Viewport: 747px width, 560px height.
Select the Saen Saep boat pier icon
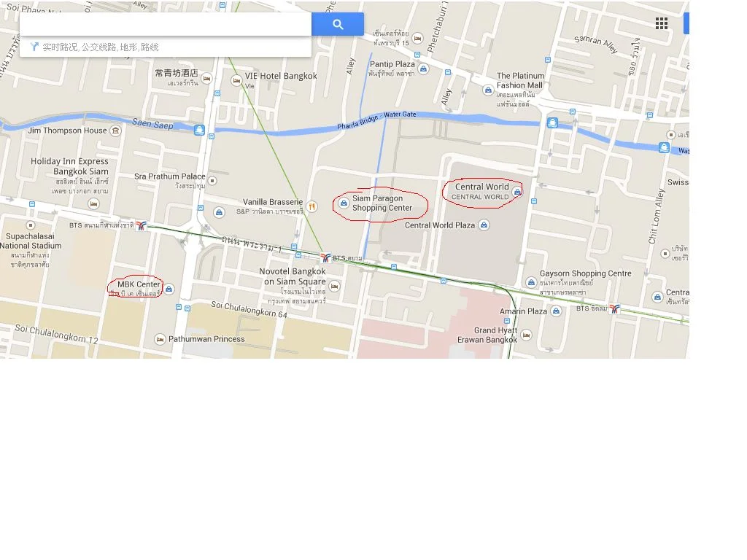point(199,130)
